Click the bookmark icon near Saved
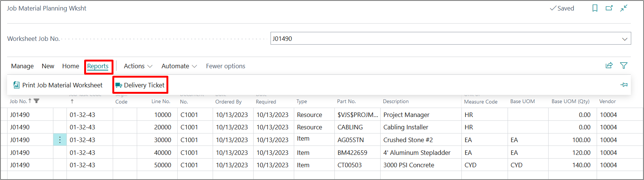This screenshot has height=180, width=644. pyautogui.click(x=595, y=8)
